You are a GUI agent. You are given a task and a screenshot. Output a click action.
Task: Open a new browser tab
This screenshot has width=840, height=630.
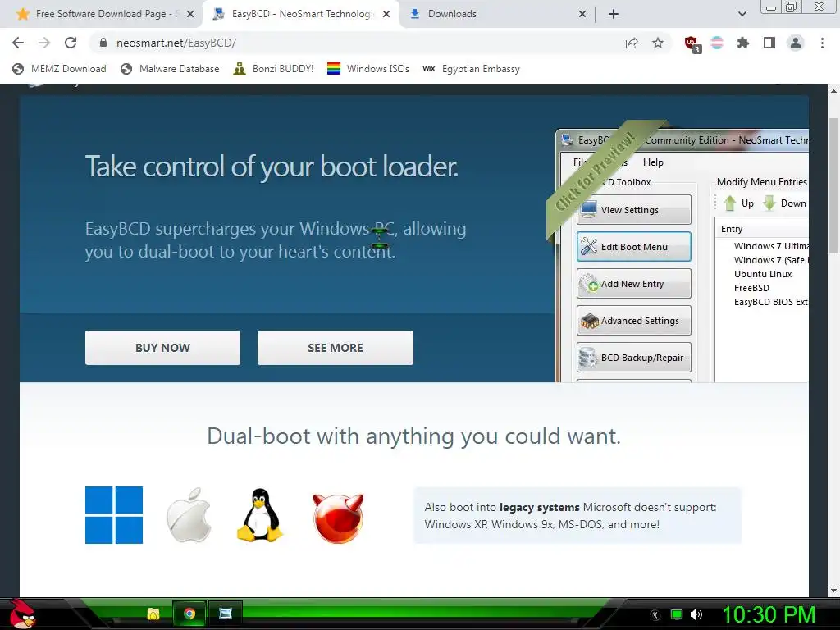pos(614,14)
